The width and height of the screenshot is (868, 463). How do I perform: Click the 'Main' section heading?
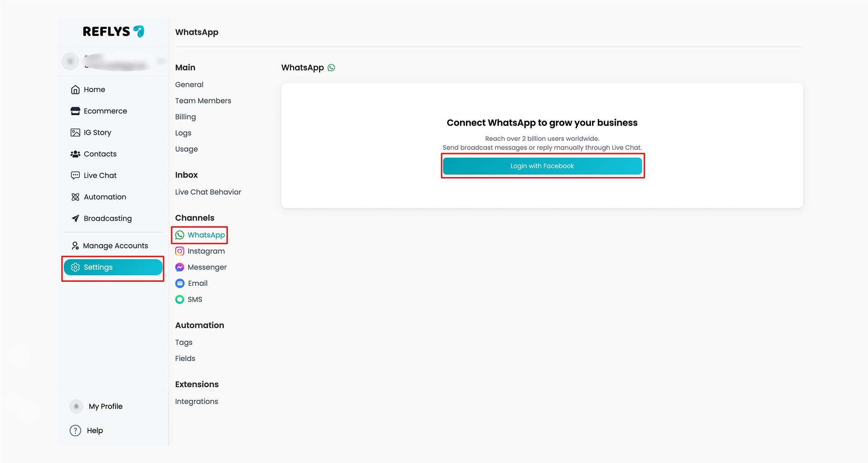(x=185, y=67)
